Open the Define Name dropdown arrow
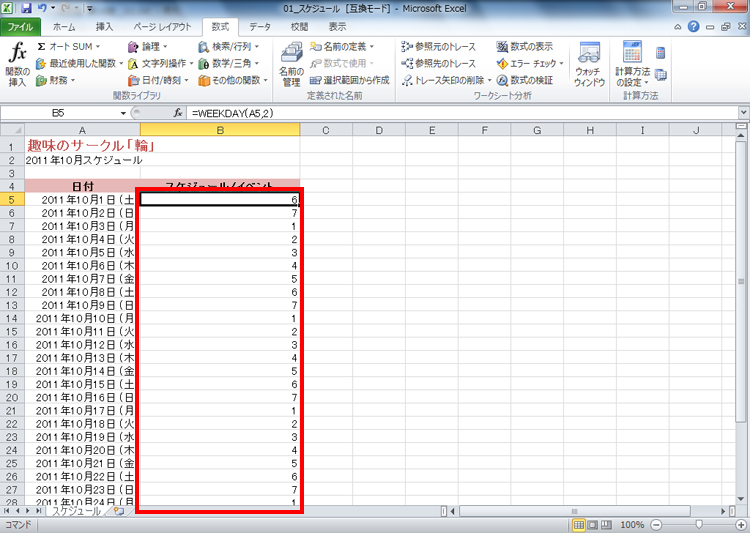750x533 pixels. (372, 46)
